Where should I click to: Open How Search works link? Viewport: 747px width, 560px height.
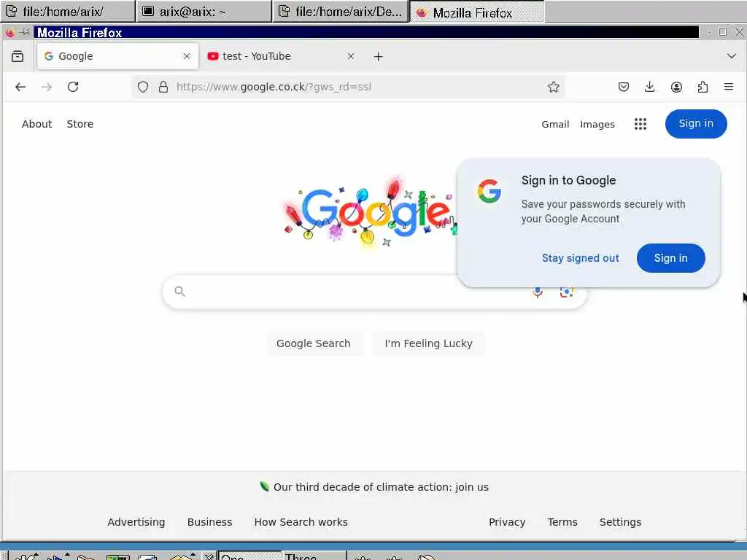301,522
